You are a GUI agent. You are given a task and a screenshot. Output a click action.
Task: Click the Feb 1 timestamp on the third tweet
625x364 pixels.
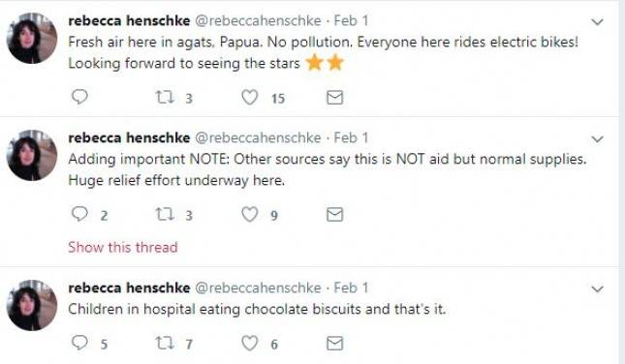click(x=351, y=288)
